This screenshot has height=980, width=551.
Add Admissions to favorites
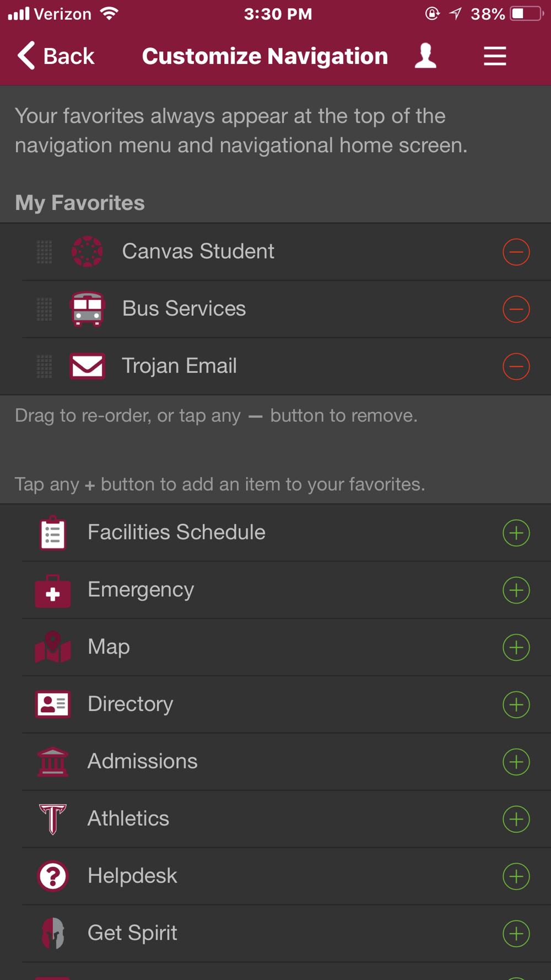[x=516, y=762]
